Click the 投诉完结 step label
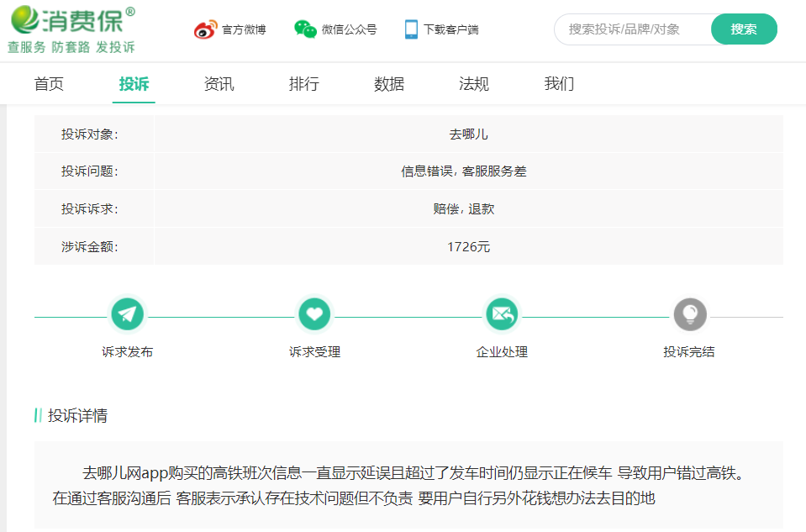Screen dimensions: 806x532 [x=689, y=352]
